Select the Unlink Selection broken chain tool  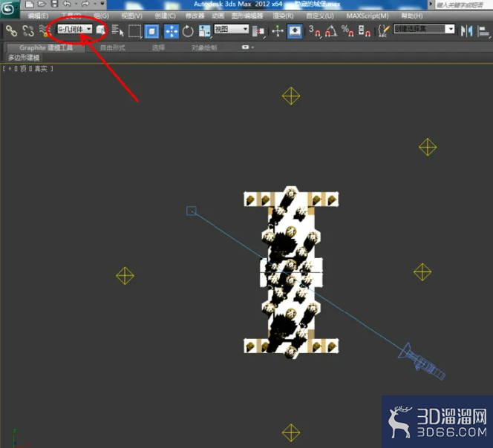(28, 31)
